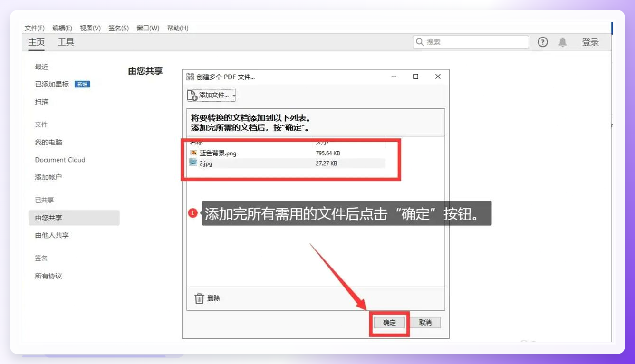635x364 pixels.
Task: Open the help question mark icon
Action: coord(542,42)
